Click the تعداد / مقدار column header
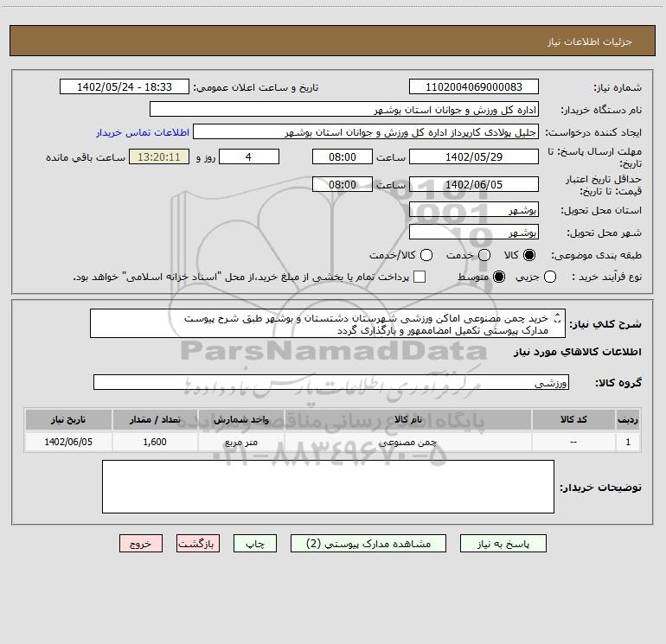The width and height of the screenshot is (666, 644). 155,419
